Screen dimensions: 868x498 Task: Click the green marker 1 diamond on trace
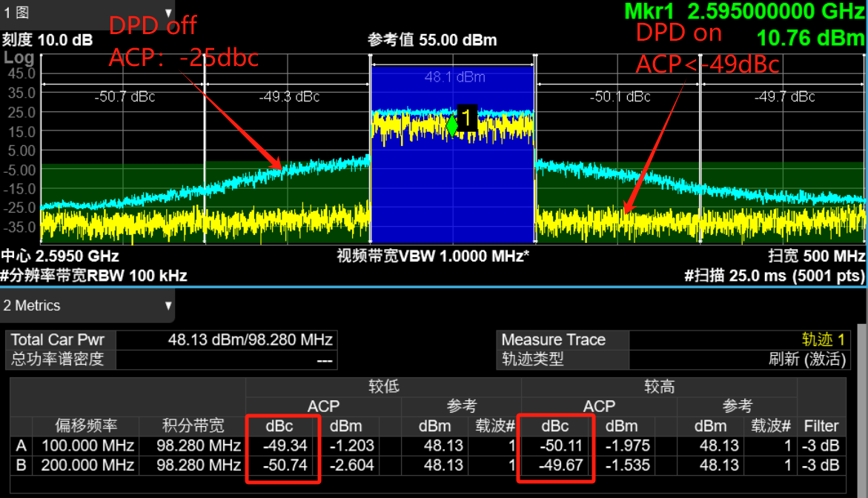click(x=451, y=125)
